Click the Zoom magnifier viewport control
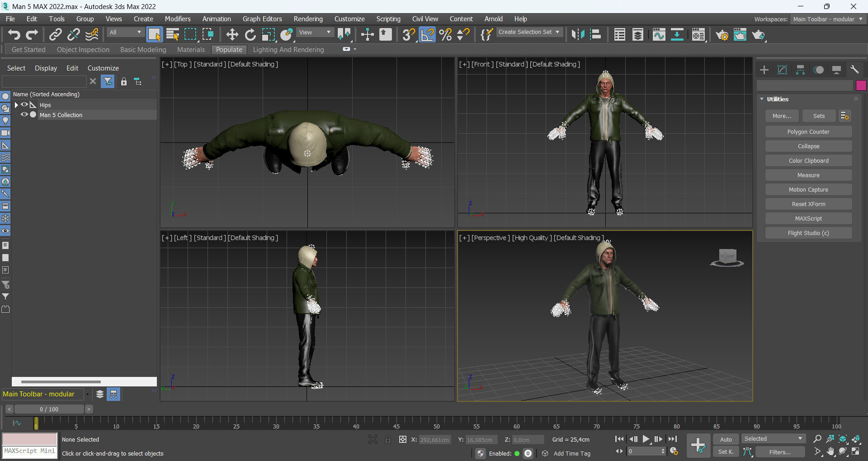This screenshot has height=461, width=868. 817,439
